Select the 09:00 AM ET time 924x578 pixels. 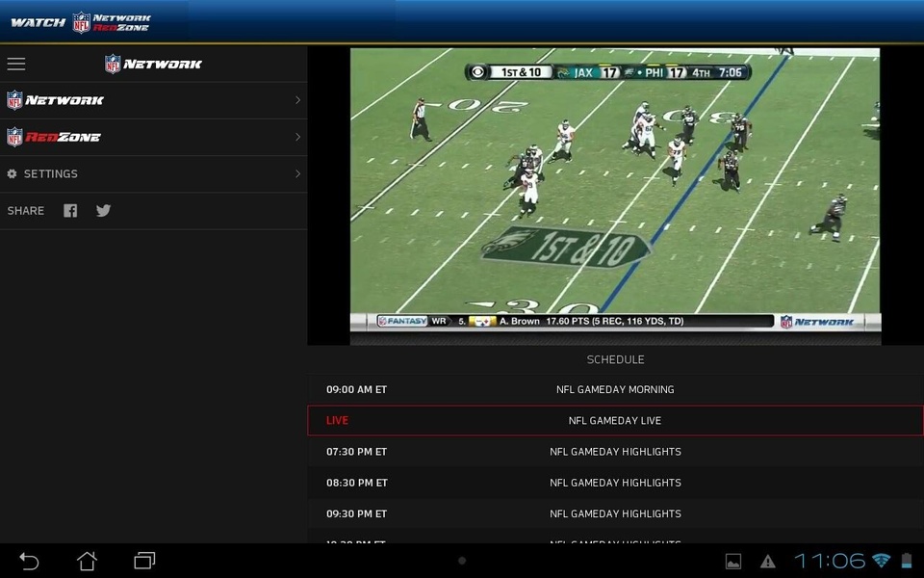356,389
